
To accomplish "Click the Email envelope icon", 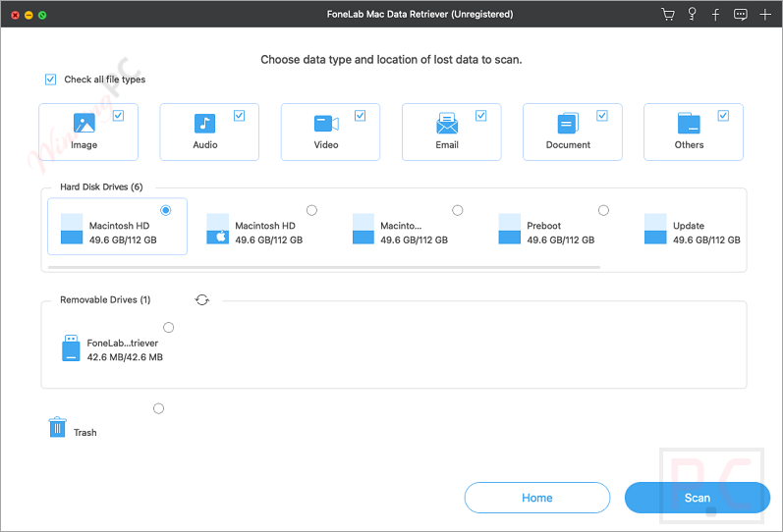I will pos(447,124).
